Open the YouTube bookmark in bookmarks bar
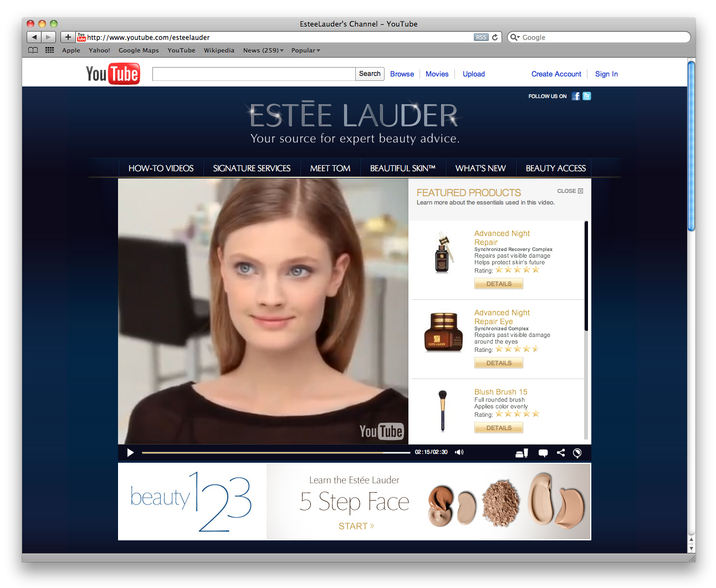 point(181,50)
